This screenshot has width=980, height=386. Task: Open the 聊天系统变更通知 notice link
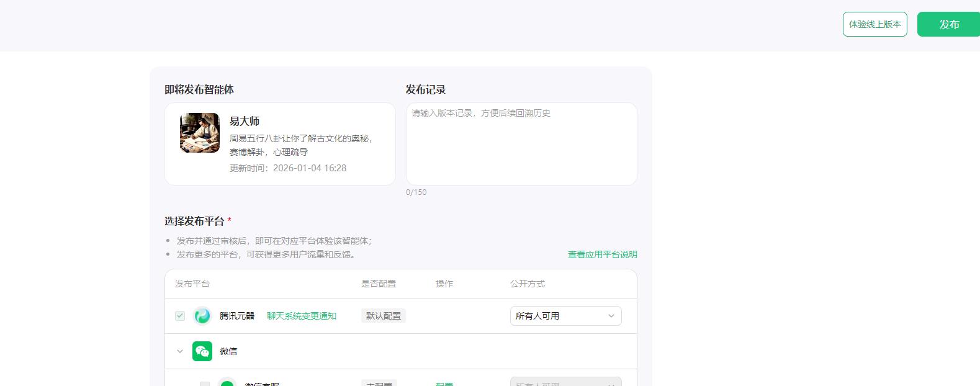point(302,316)
